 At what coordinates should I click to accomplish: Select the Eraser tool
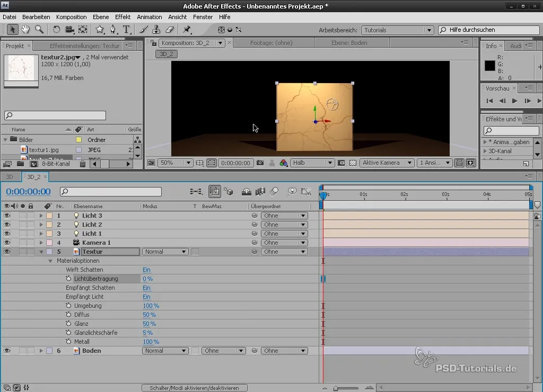[x=169, y=30]
